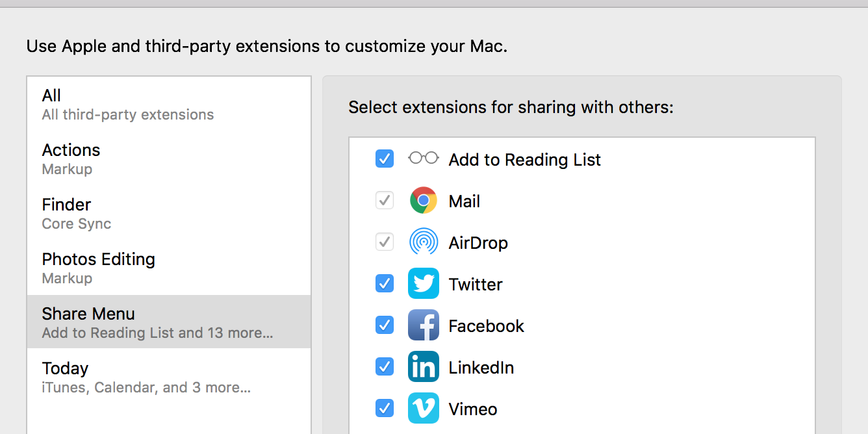The height and width of the screenshot is (434, 868).
Task: Click the Mail extension's Chrome-style icon
Action: point(423,200)
